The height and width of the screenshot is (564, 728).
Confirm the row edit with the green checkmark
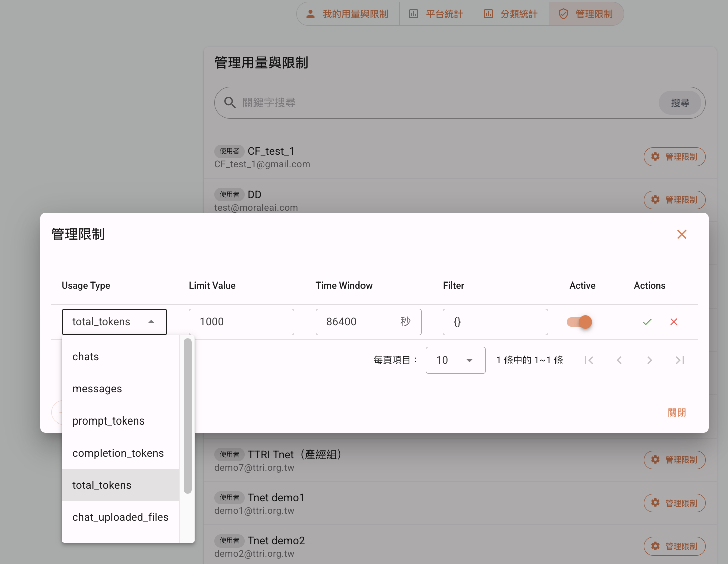click(647, 322)
